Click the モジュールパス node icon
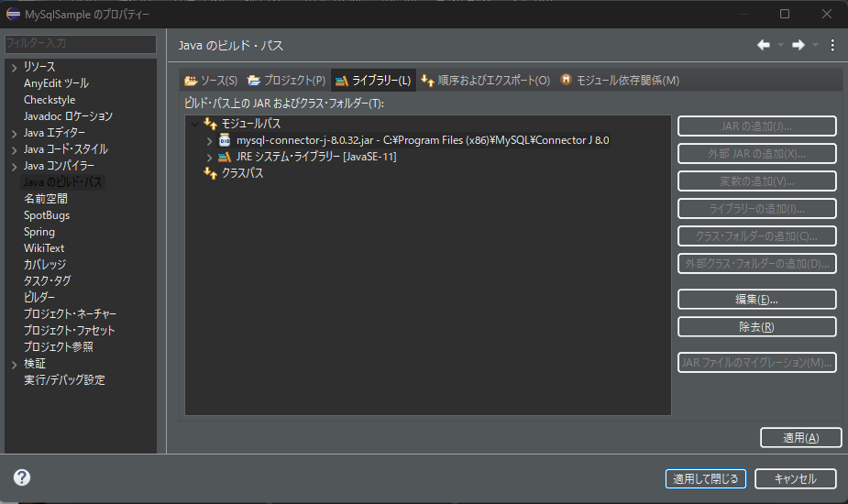The image size is (848, 504). (x=210, y=124)
